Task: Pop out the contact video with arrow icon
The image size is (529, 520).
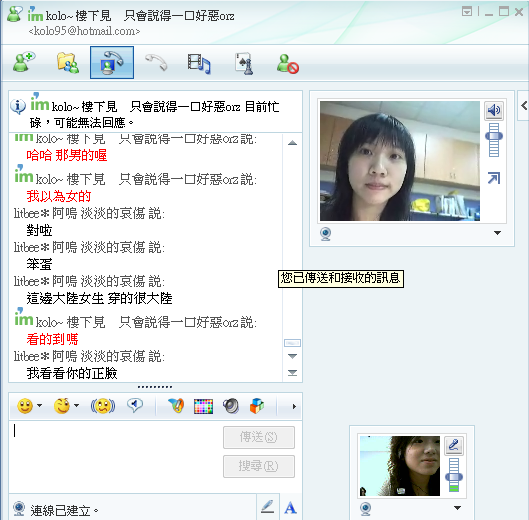Action: (494, 178)
